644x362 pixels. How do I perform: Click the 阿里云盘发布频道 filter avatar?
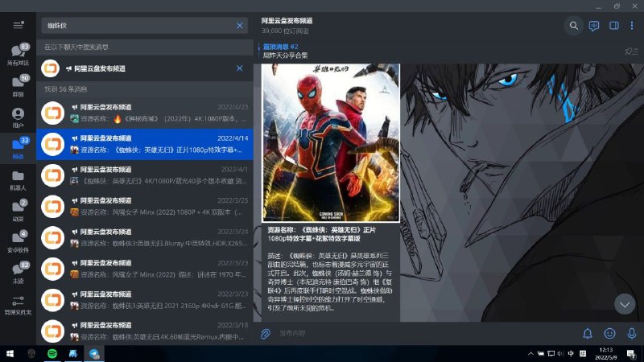(51, 68)
